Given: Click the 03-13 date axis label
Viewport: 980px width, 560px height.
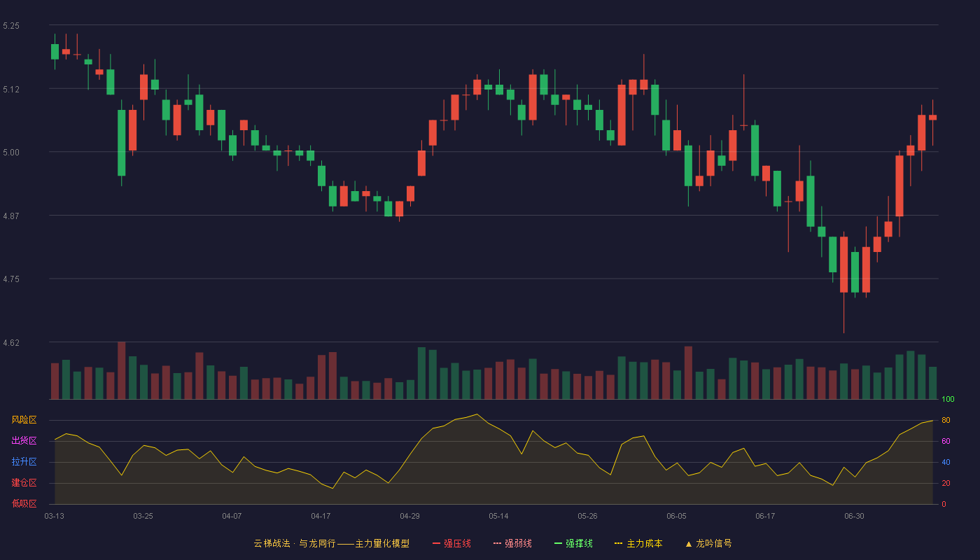Looking at the screenshot, I should tap(54, 516).
